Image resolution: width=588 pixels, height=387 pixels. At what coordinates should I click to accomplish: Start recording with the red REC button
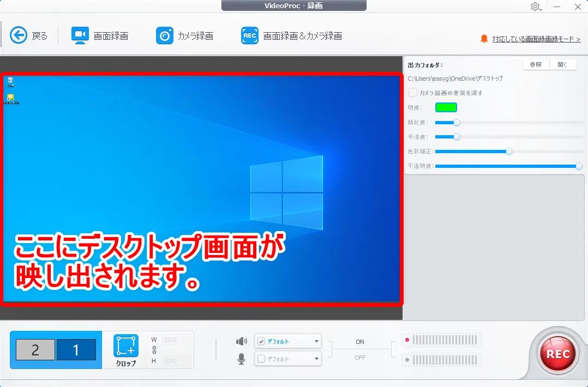click(558, 354)
